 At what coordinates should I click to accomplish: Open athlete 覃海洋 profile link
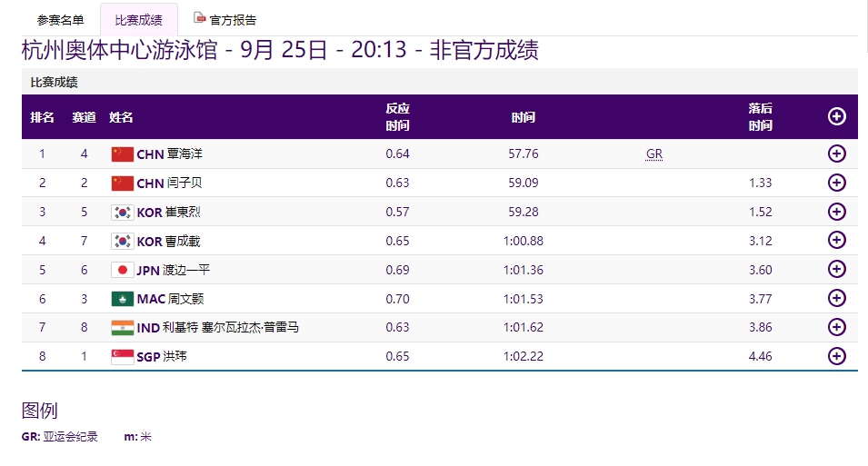[x=185, y=154]
